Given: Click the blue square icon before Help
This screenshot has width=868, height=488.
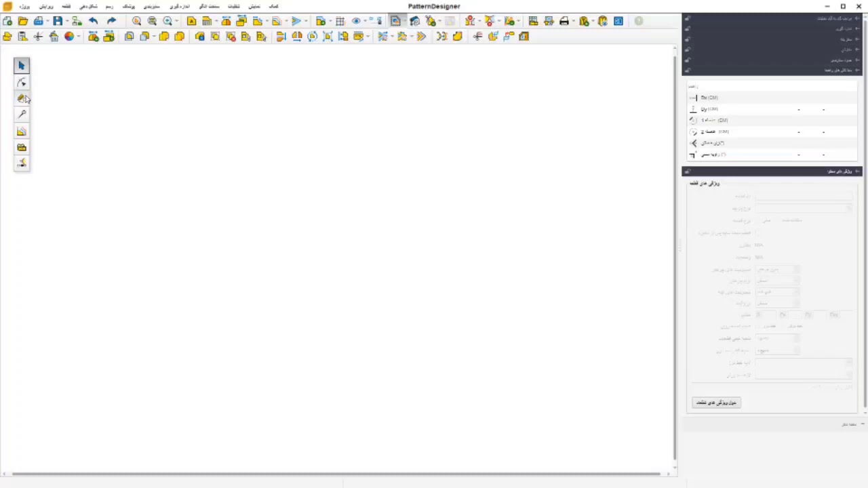Looking at the screenshot, I should pyautogui.click(x=618, y=21).
